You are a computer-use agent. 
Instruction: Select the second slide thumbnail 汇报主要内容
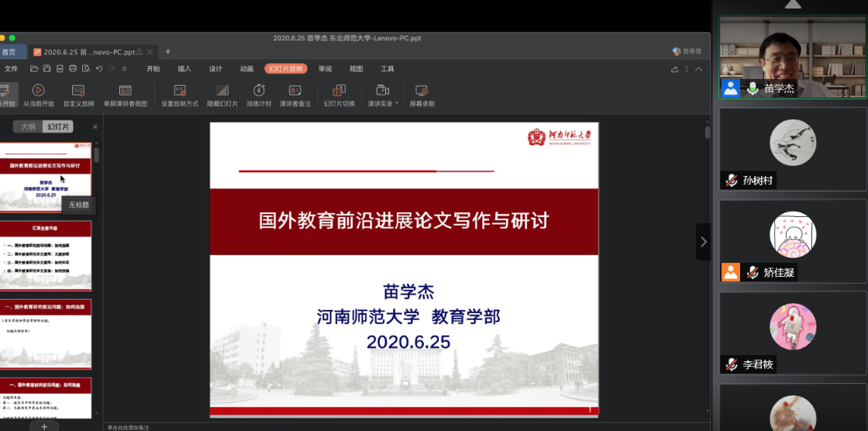[46, 256]
